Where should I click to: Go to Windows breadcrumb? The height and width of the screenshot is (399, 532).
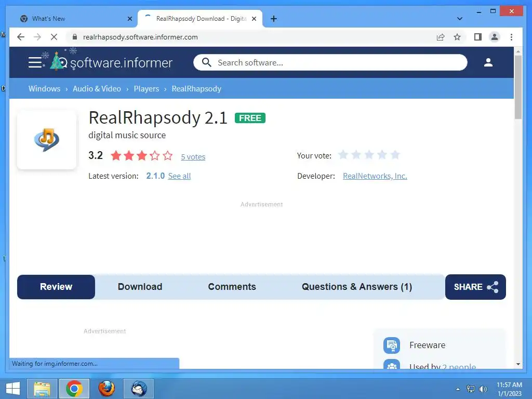(45, 88)
